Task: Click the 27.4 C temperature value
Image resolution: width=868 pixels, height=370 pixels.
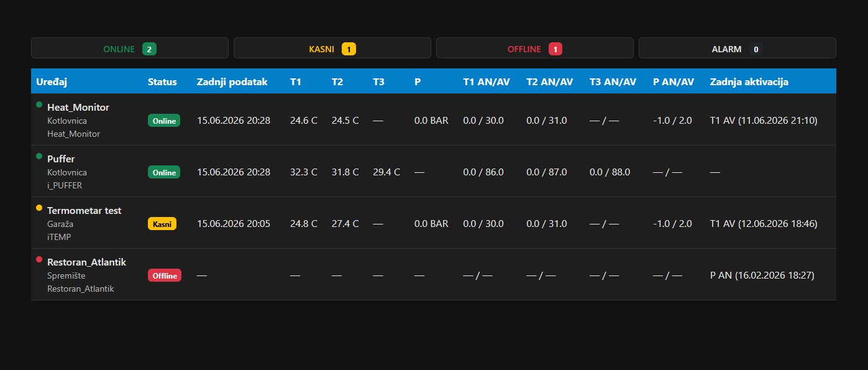Action: click(345, 223)
